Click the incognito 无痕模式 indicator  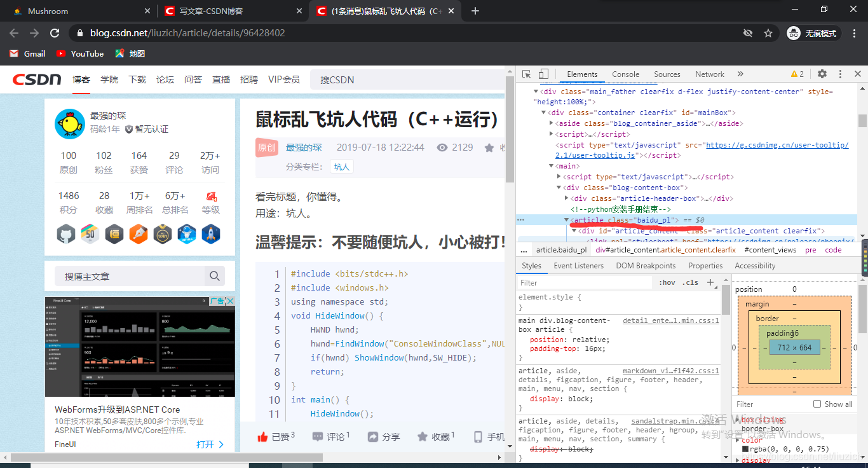(x=812, y=33)
